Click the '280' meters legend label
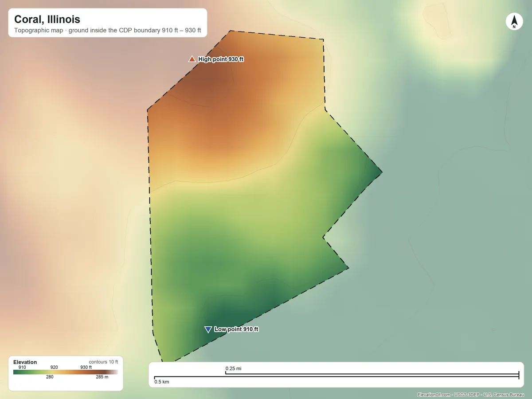The image size is (532, 399). tap(50, 377)
